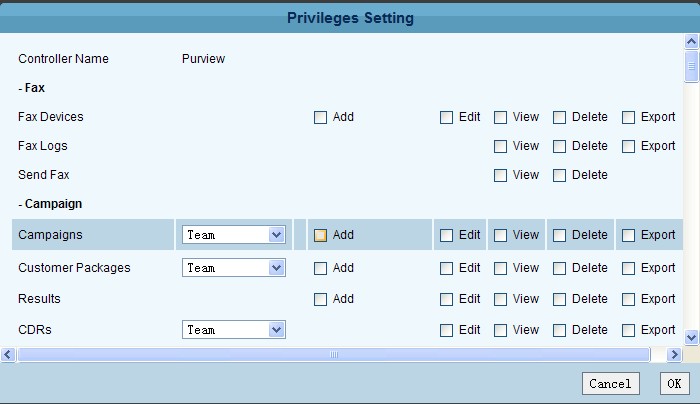Click the horizontal scrollbar thumb

point(334,354)
